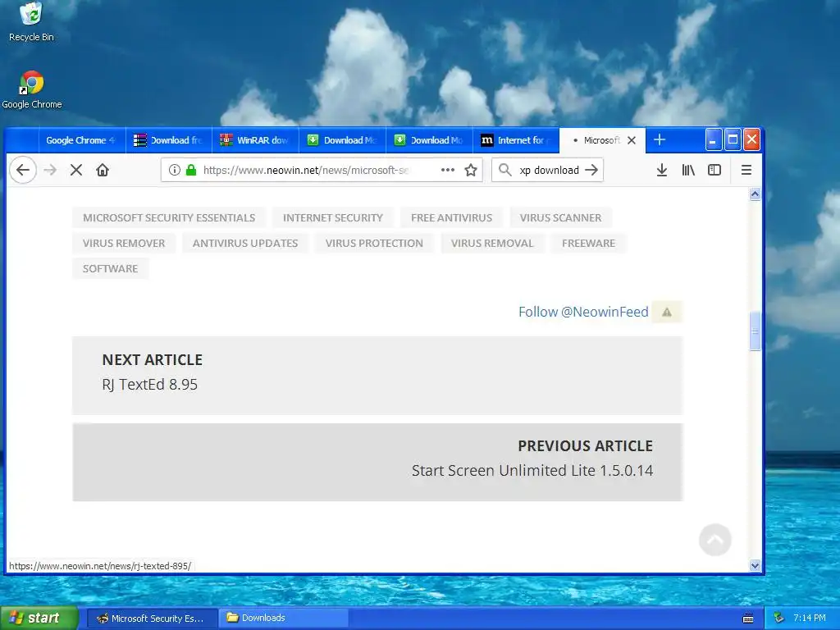Click the VIRUS REMOVAL tag
Screen dimensions: 840x630
click(x=492, y=243)
